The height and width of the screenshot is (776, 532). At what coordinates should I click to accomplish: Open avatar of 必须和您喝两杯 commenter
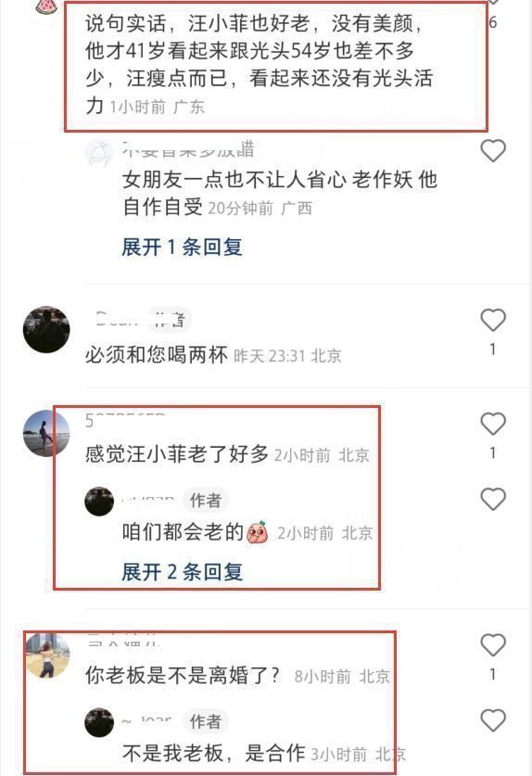(46, 330)
